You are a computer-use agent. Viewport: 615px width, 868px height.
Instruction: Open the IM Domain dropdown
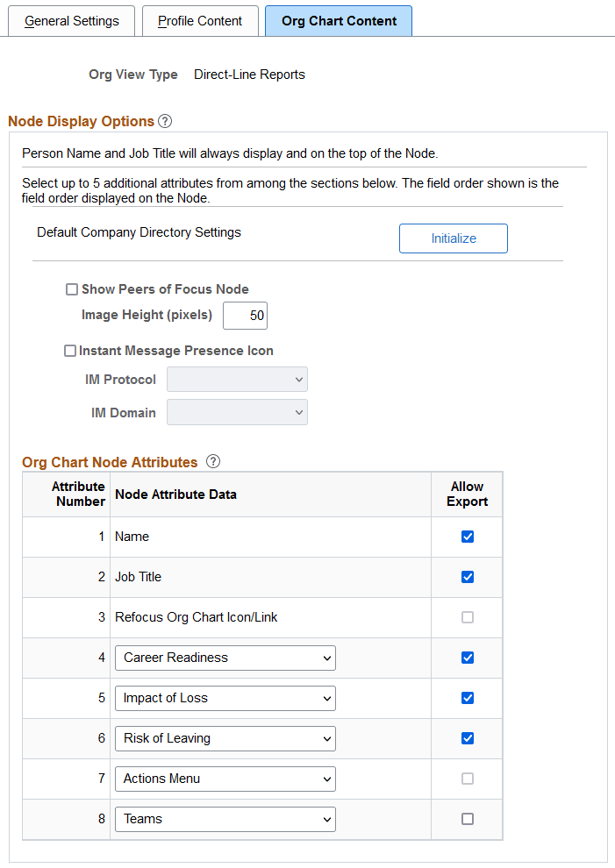(x=237, y=411)
